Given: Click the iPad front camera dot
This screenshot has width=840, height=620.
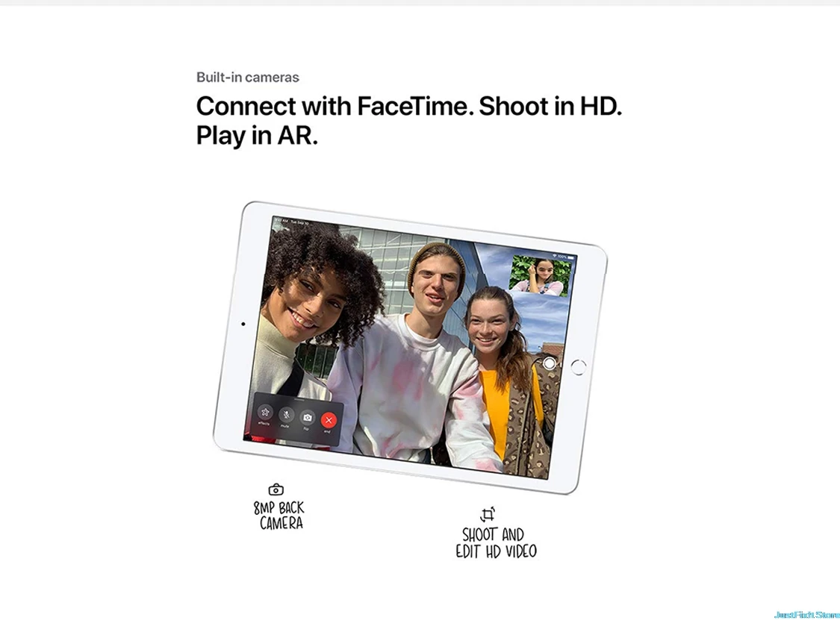Looking at the screenshot, I should [243, 324].
